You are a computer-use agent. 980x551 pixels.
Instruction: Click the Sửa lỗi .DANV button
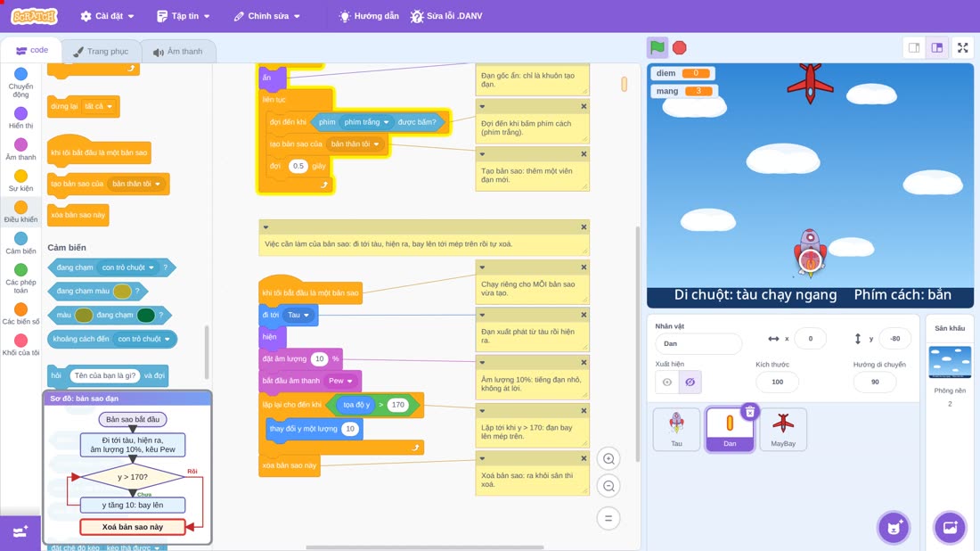coord(446,16)
